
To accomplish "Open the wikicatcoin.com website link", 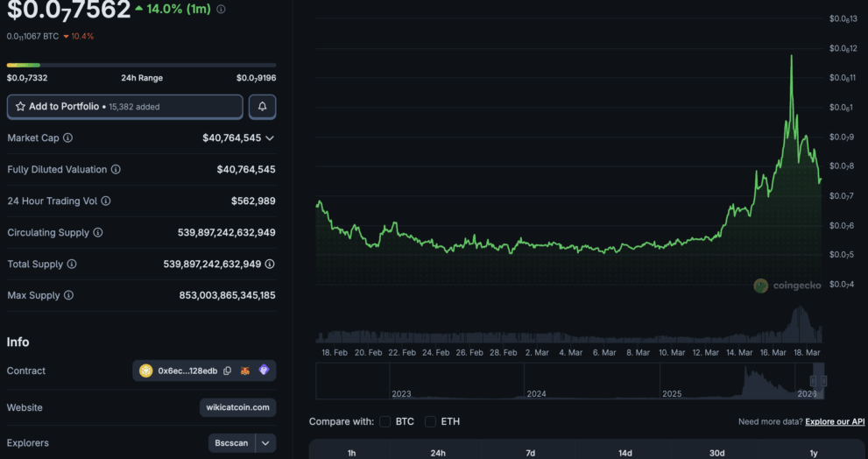I will [237, 407].
